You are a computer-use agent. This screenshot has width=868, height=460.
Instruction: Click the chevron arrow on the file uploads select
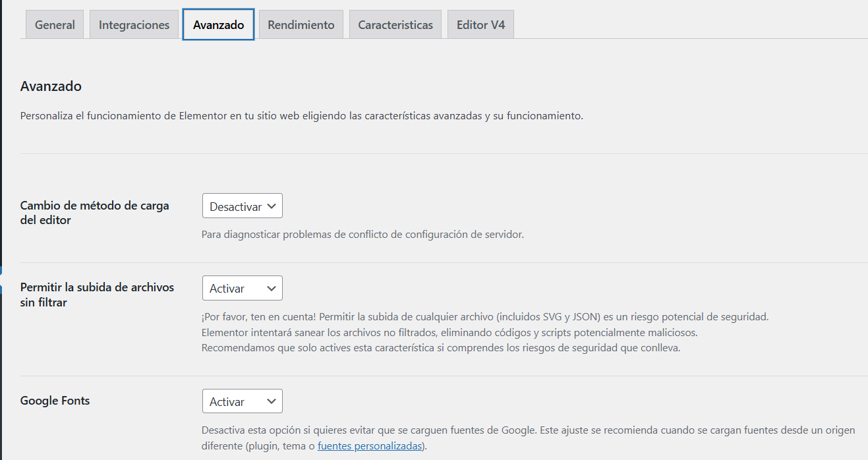point(272,288)
